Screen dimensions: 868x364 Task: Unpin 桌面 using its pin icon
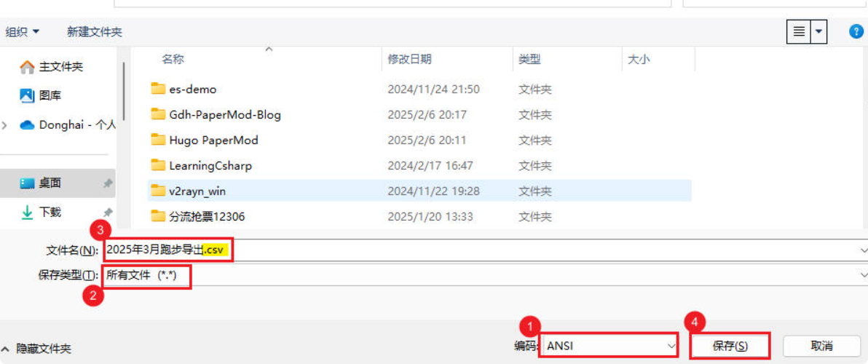(x=107, y=183)
